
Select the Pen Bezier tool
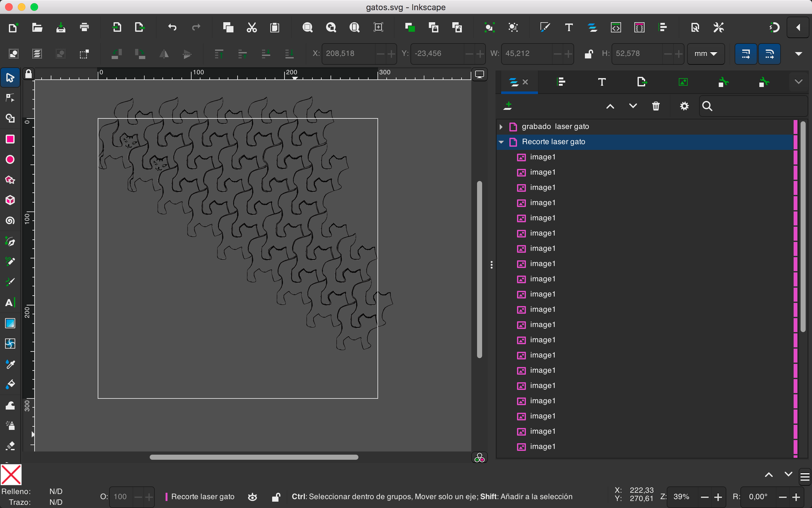pos(10,241)
